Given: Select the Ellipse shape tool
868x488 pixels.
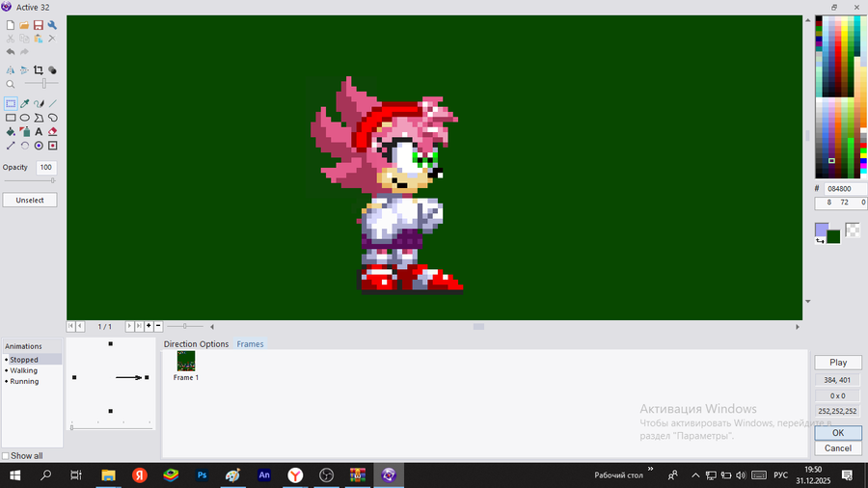Looking at the screenshot, I should [x=25, y=118].
